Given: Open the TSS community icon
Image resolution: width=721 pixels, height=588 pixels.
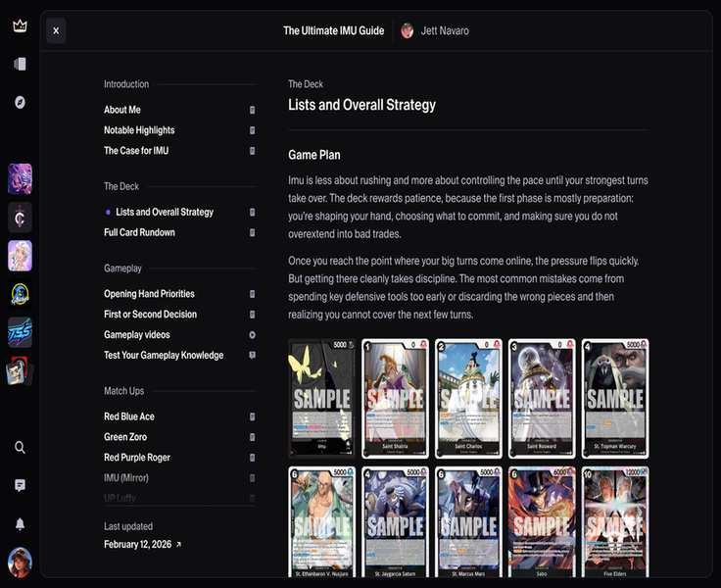Looking at the screenshot, I should 20,332.
